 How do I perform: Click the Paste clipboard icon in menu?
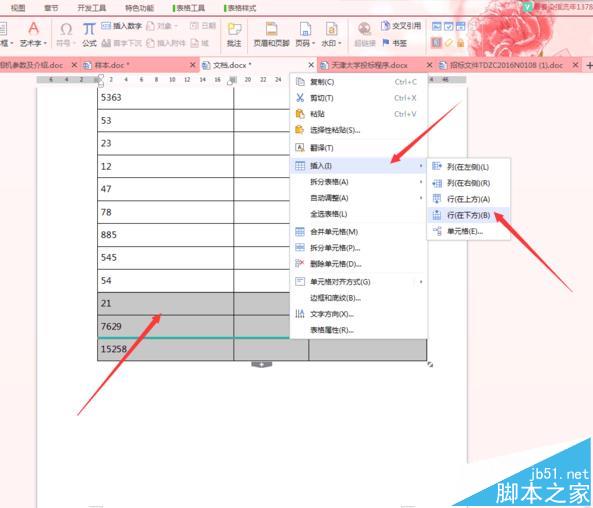tap(300, 114)
